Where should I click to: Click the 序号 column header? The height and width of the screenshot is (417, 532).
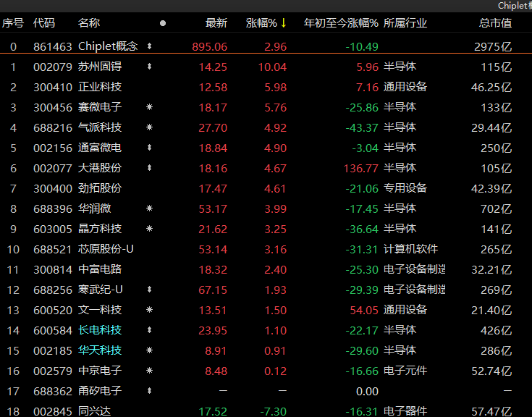point(13,23)
